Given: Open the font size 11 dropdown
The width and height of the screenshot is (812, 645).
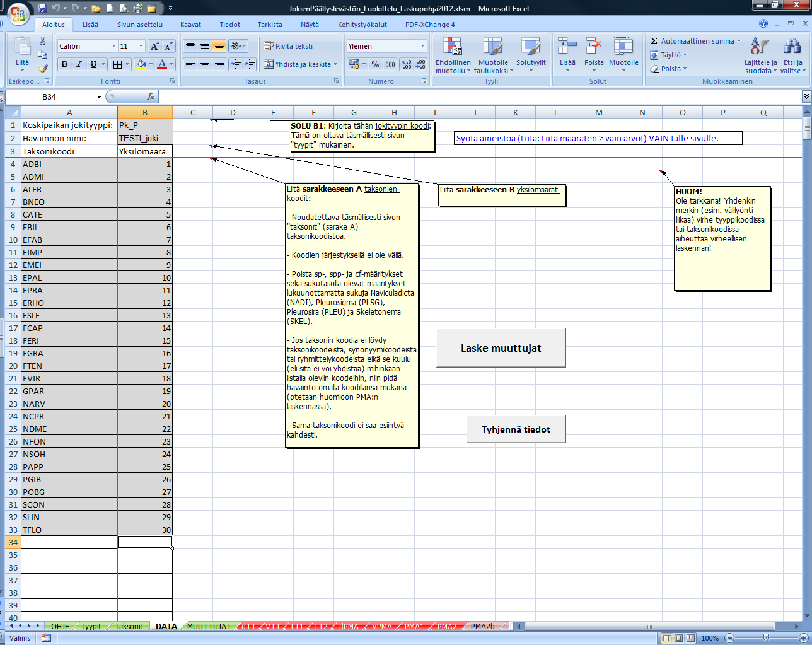Looking at the screenshot, I should pos(141,46).
